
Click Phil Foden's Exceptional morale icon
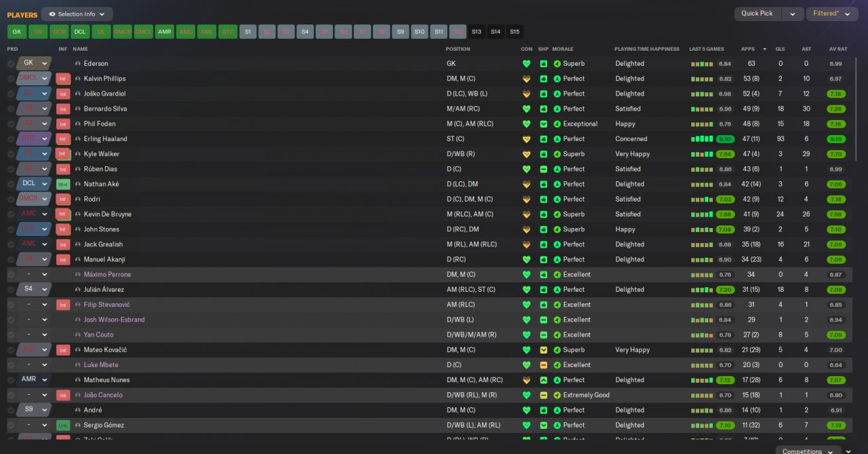[x=557, y=124]
